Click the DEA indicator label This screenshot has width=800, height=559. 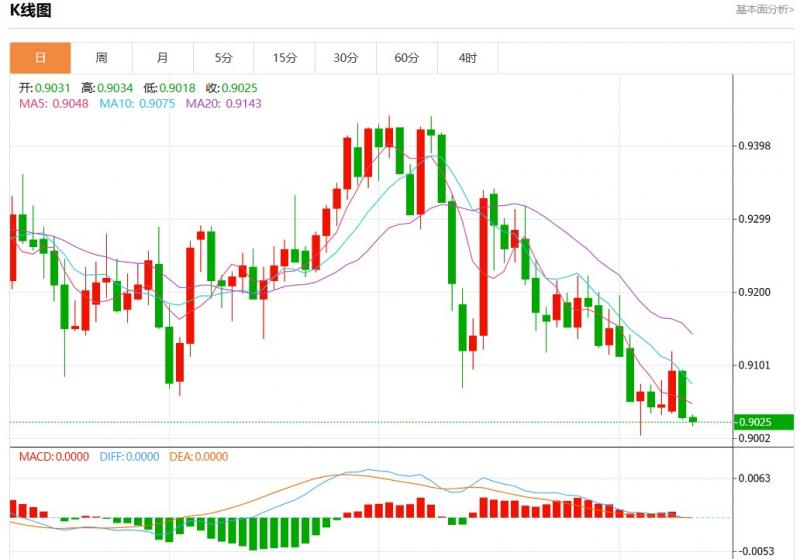click(199, 457)
